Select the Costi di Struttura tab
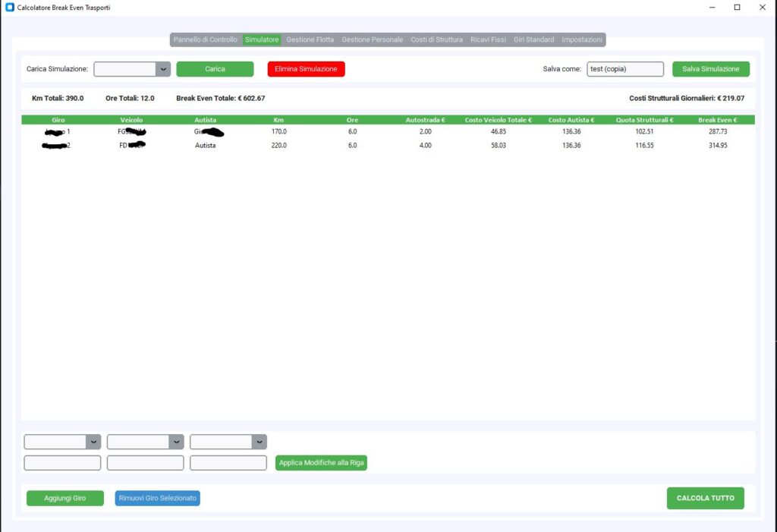Screen dimensions: 777x532 (x=436, y=39)
